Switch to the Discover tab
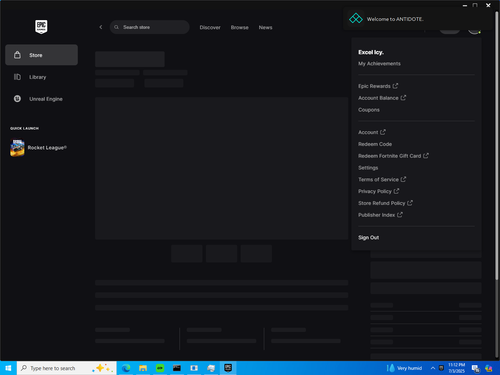This screenshot has height=375, width=500. click(210, 27)
